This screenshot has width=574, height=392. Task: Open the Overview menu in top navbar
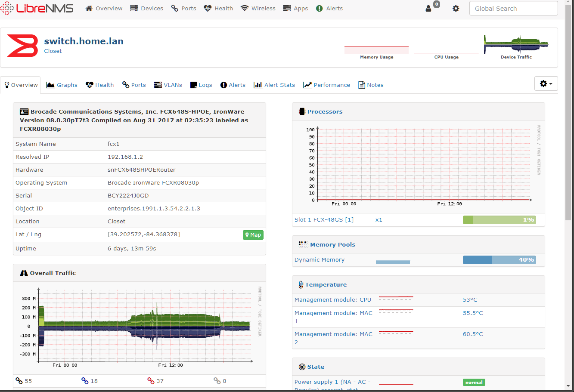point(104,8)
